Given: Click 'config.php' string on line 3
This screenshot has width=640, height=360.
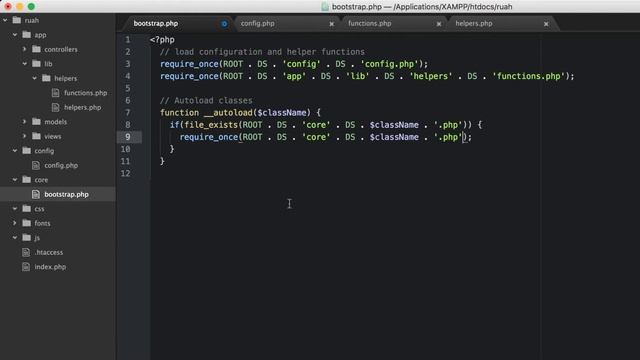Looking at the screenshot, I should [x=389, y=64].
